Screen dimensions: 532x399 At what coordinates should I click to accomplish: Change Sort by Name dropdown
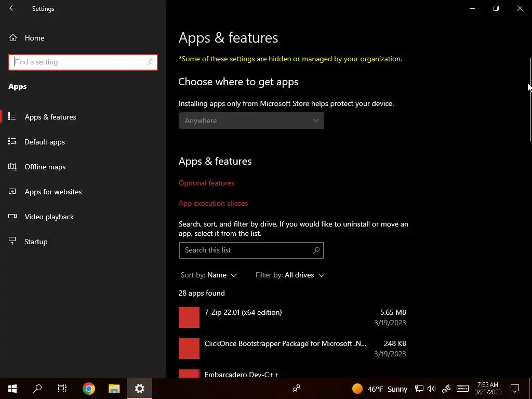click(x=209, y=275)
